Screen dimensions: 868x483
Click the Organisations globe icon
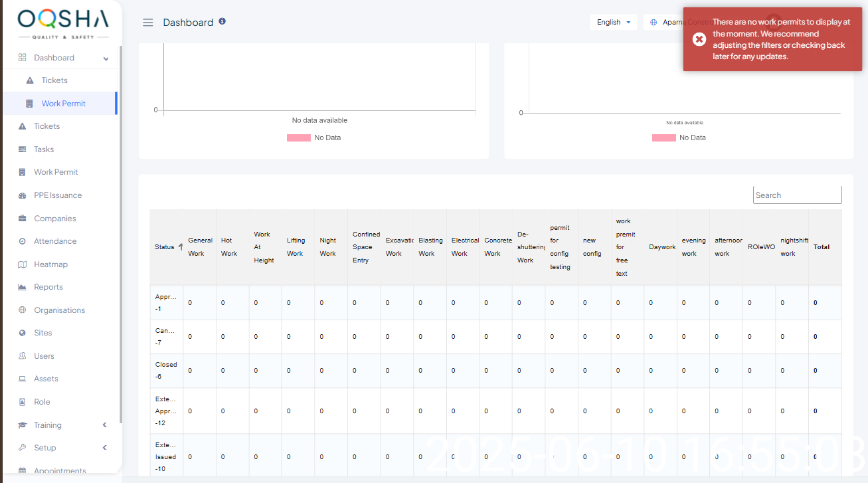coord(22,310)
